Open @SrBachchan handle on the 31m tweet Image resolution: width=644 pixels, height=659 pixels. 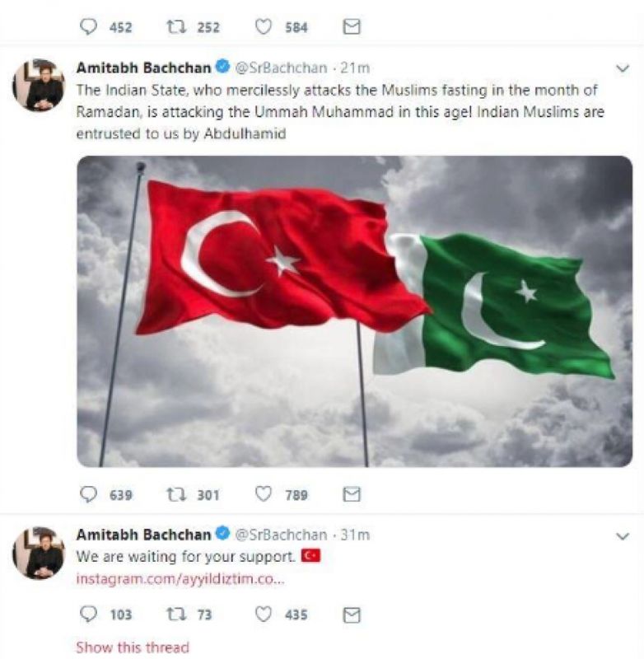(281, 535)
